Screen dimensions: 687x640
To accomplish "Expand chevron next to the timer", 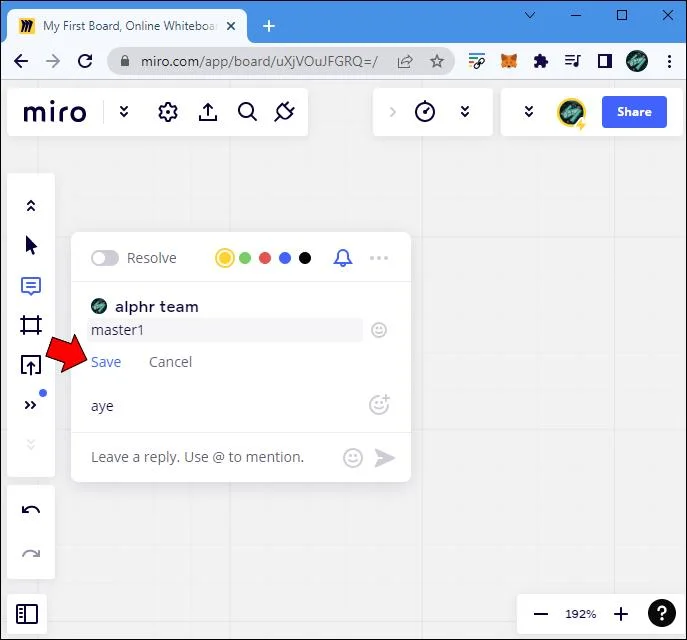I will 465,112.
